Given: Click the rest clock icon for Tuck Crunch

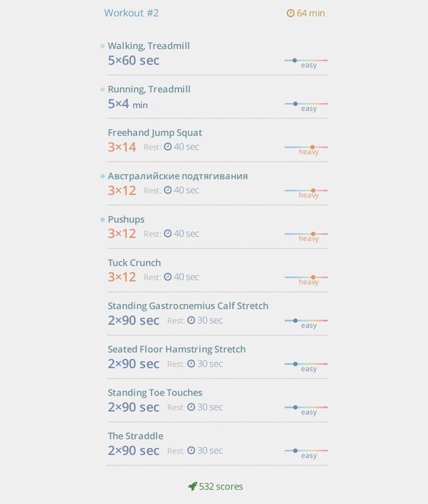Looking at the screenshot, I should tap(168, 277).
